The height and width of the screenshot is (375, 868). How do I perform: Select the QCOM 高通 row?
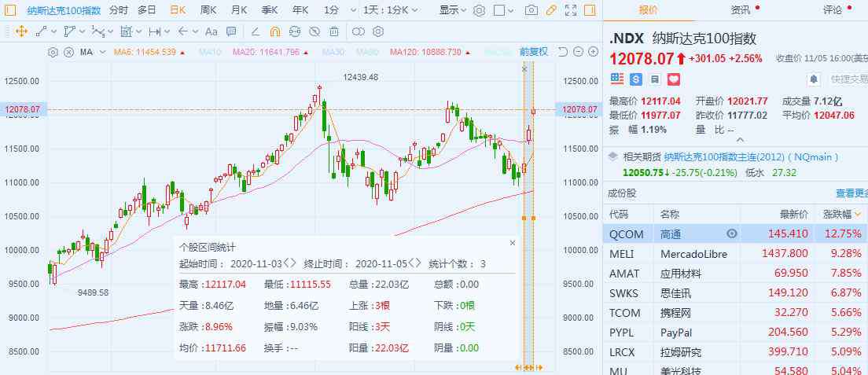click(x=735, y=233)
